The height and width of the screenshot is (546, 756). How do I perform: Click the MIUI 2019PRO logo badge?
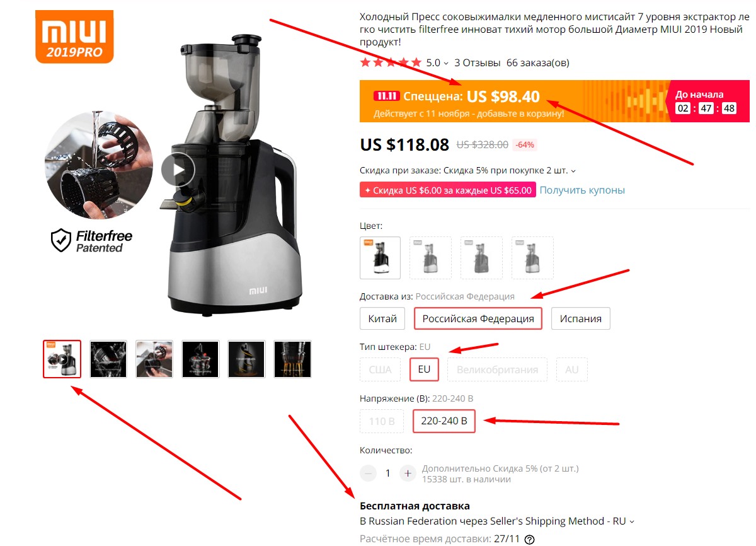(74, 37)
